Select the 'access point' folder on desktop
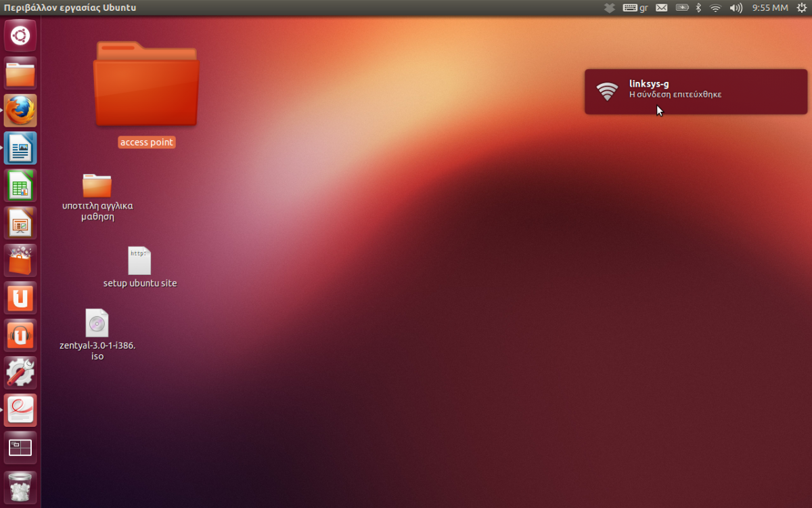This screenshot has height=508, width=812. tap(146, 94)
